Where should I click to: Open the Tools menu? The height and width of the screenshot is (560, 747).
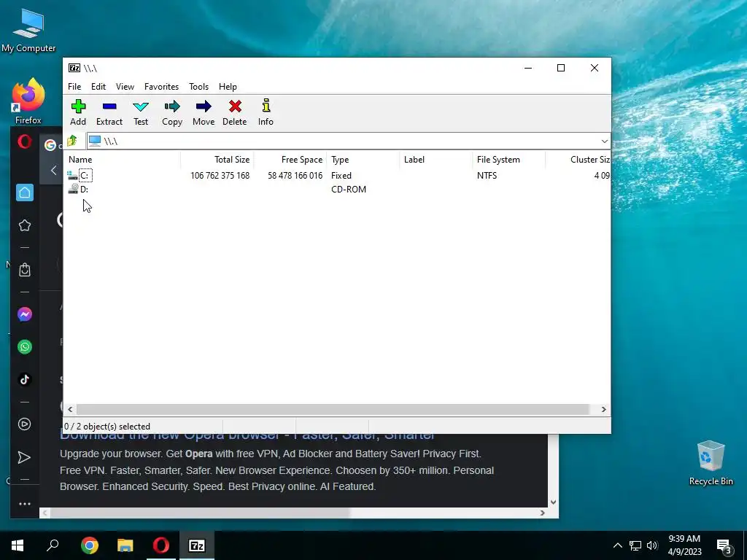(x=198, y=87)
